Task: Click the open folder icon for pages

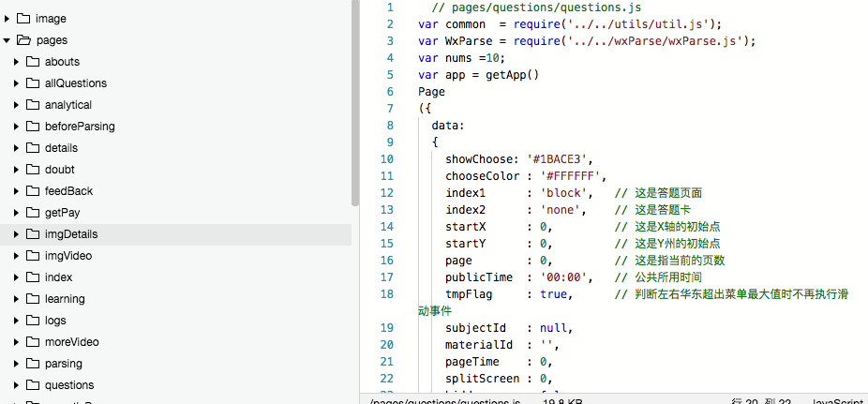Action: point(23,40)
